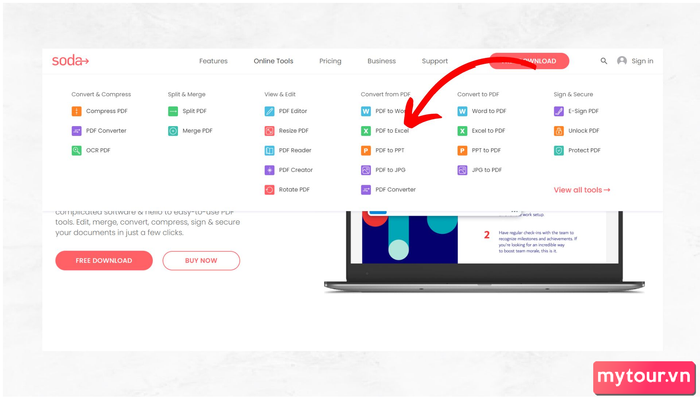
Task: Click the search magnifier icon
Action: (x=604, y=61)
